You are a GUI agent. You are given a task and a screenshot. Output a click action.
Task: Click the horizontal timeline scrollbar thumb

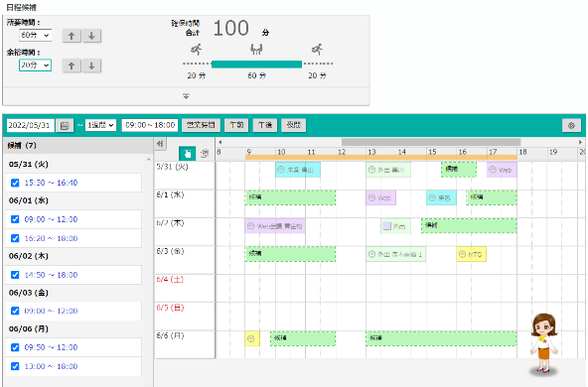pos(431,142)
